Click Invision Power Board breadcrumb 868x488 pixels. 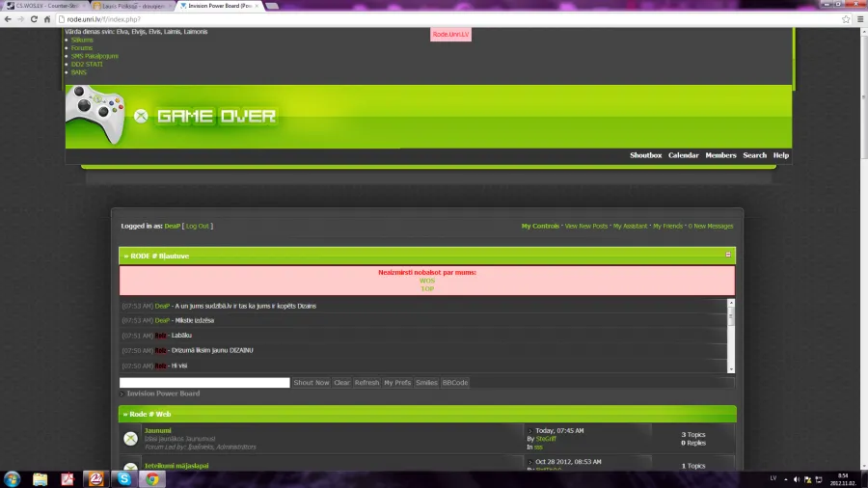[163, 393]
